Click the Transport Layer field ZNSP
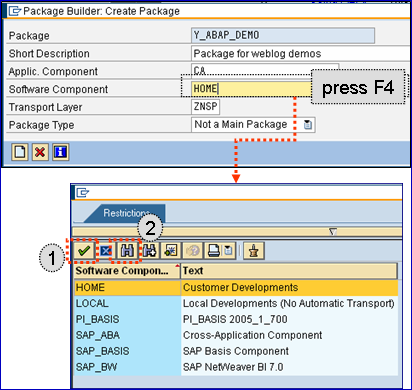The height and width of the screenshot is (390, 412). (x=206, y=107)
